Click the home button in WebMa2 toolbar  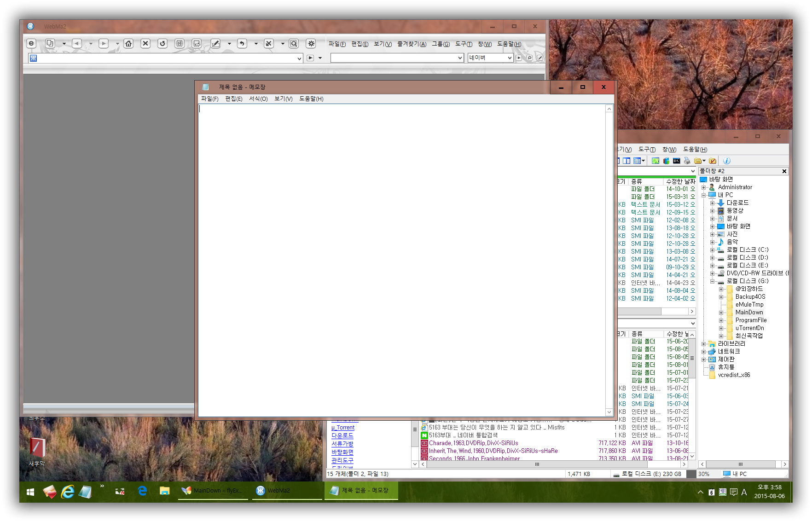[128, 44]
